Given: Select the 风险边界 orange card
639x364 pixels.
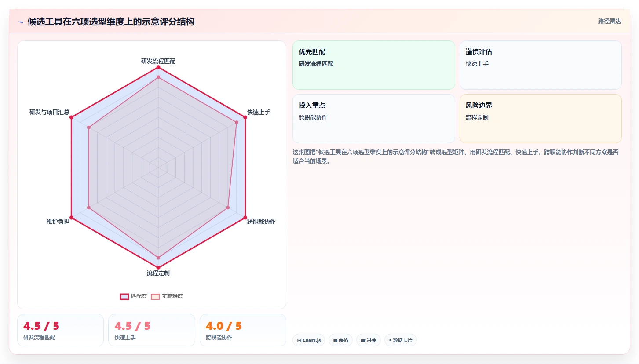Looking at the screenshot, I should (540, 119).
